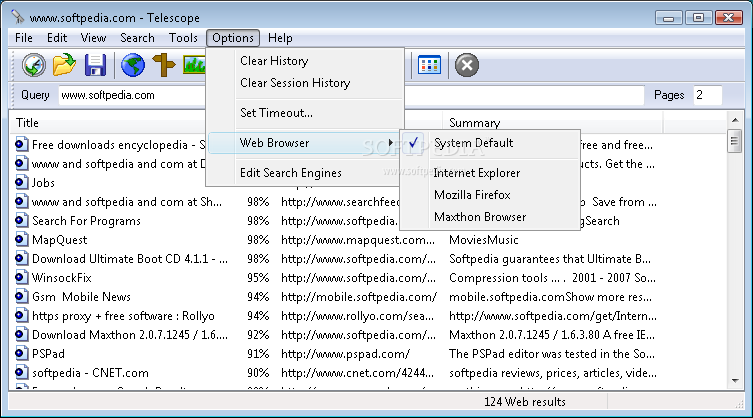The width and height of the screenshot is (753, 418).
Task: Click the 'The PSPad editor was tested' summary
Action: (552, 354)
